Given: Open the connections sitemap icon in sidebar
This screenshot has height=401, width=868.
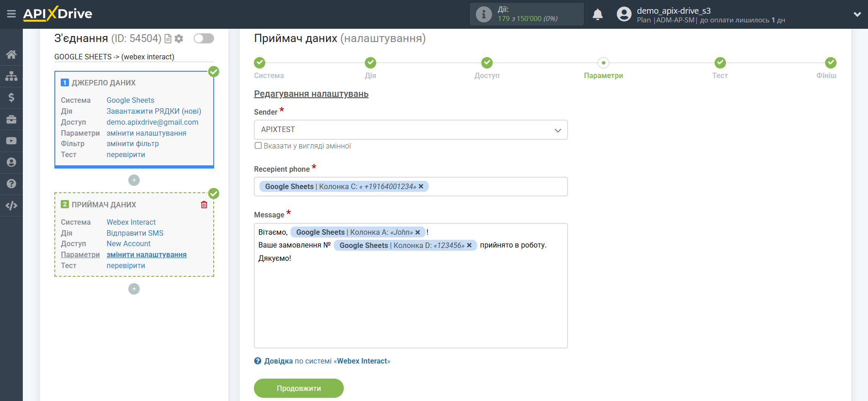Looking at the screenshot, I should [x=11, y=76].
